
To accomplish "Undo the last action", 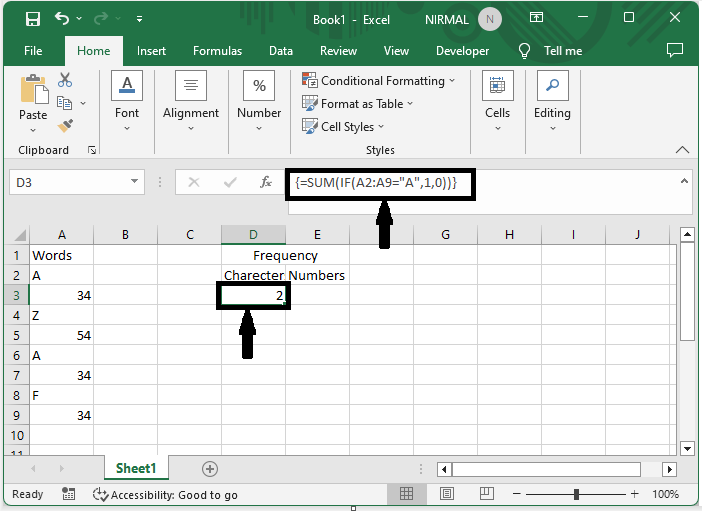I will (x=62, y=19).
